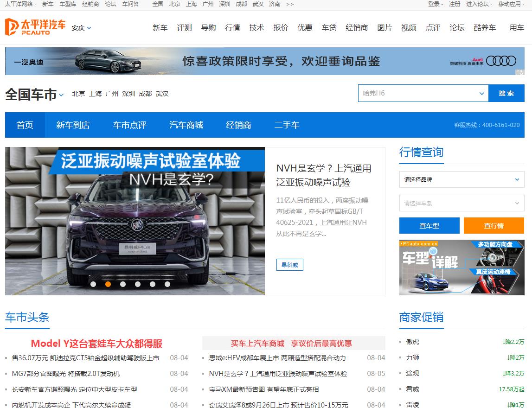Go to 视频 in main navigation
Image resolution: width=532 pixels, height=414 pixels.
click(x=409, y=27)
